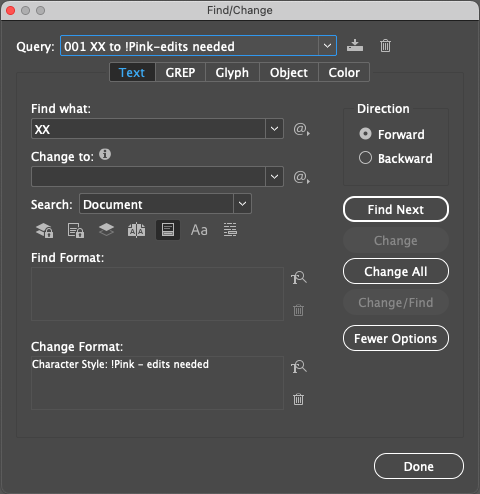Toggle Whole Word icon

[x=230, y=230]
